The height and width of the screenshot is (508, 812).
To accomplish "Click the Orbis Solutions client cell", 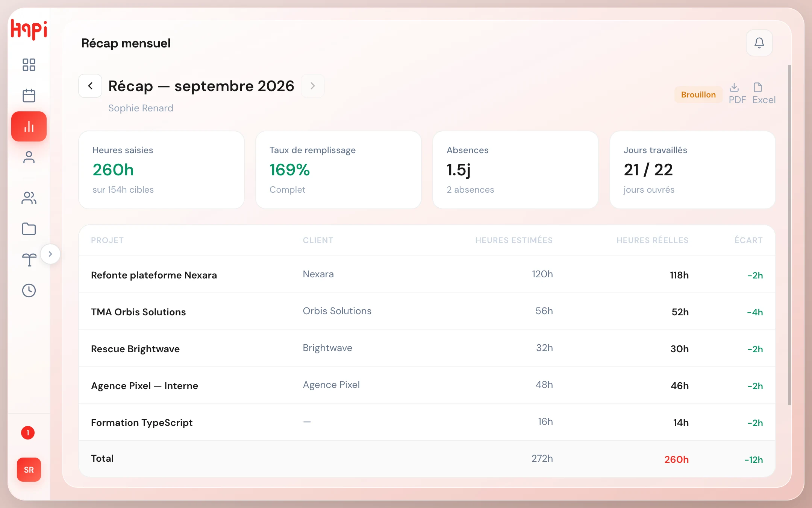I will tap(337, 311).
